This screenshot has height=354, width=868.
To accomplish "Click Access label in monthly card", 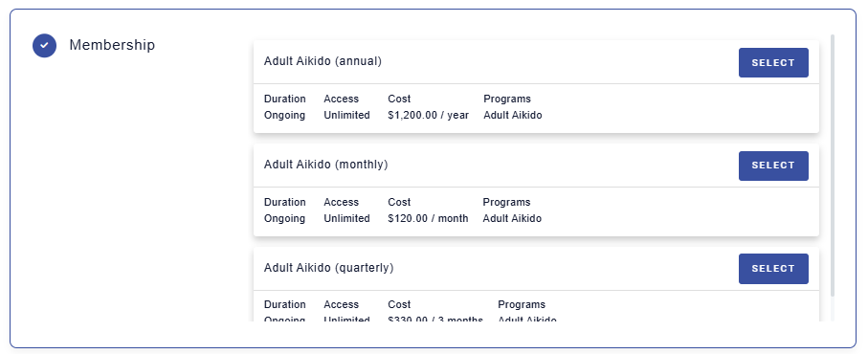I will pos(341,202).
